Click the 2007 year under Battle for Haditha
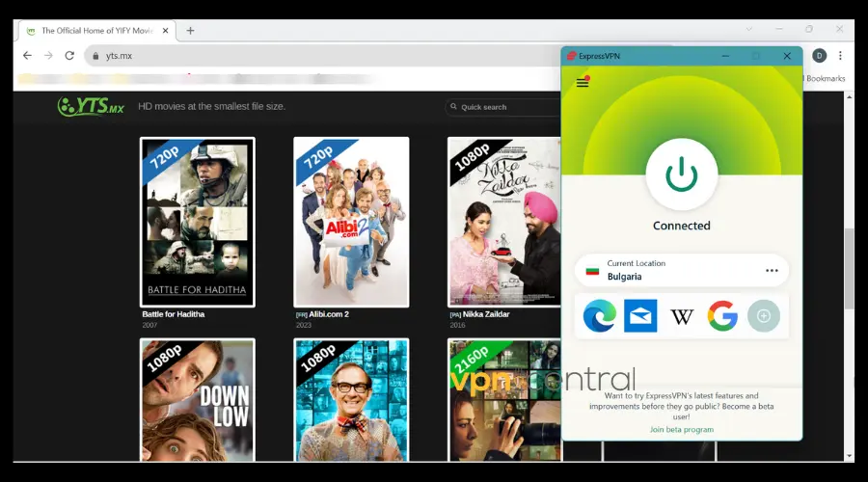 pyautogui.click(x=149, y=326)
